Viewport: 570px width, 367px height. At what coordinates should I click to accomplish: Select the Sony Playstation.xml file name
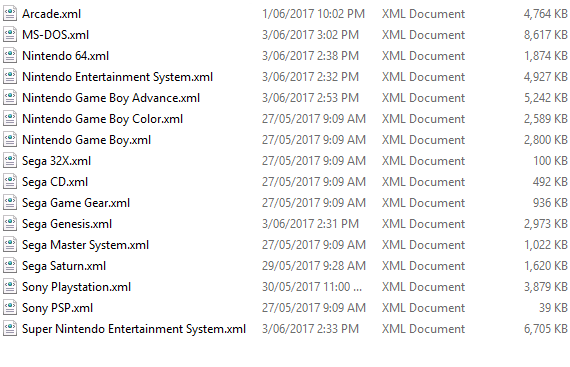[76, 287]
